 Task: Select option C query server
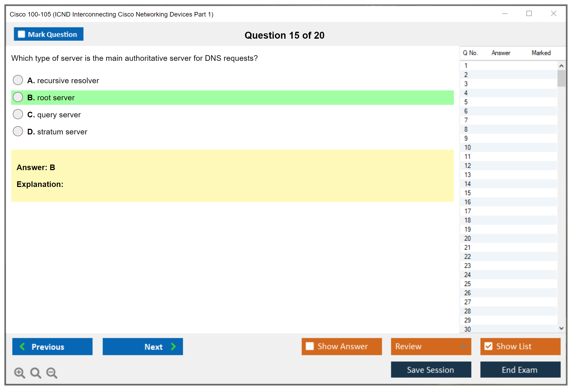[18, 114]
